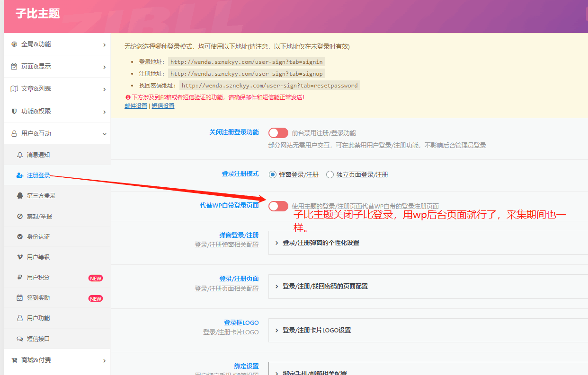Open 身份认证 submenu item
This screenshot has height=375, width=588.
tap(57, 236)
